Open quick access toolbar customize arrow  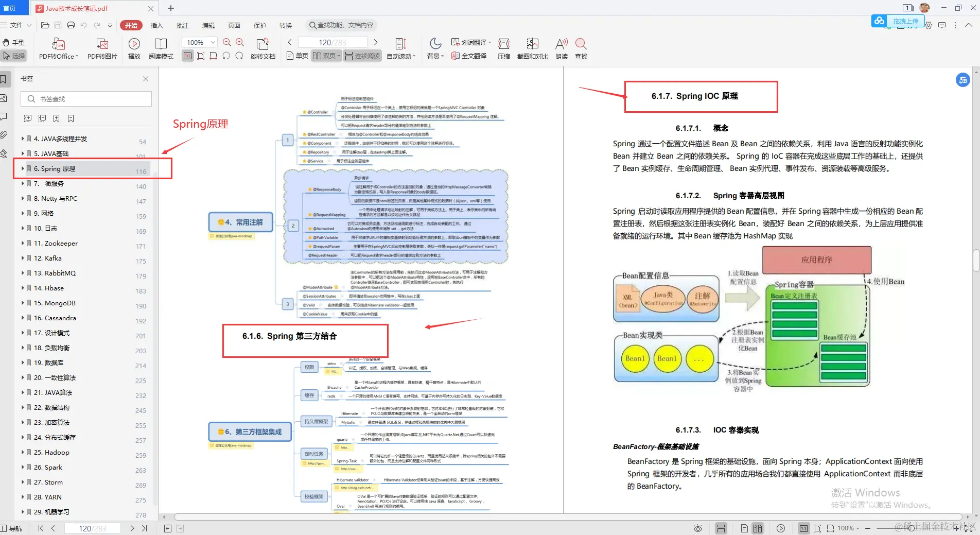(x=110, y=25)
